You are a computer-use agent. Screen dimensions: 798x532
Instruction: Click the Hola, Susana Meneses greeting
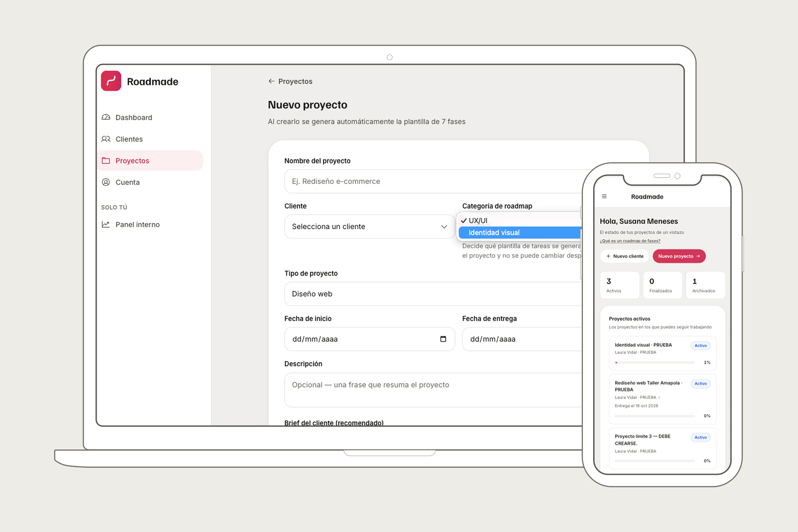coord(639,221)
